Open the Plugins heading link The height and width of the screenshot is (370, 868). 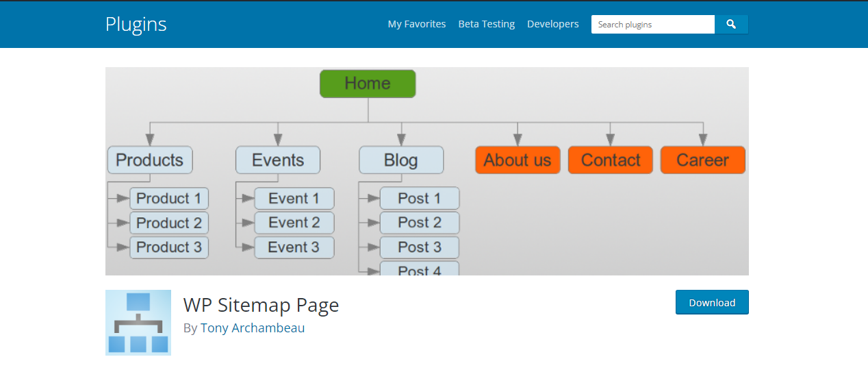(136, 24)
